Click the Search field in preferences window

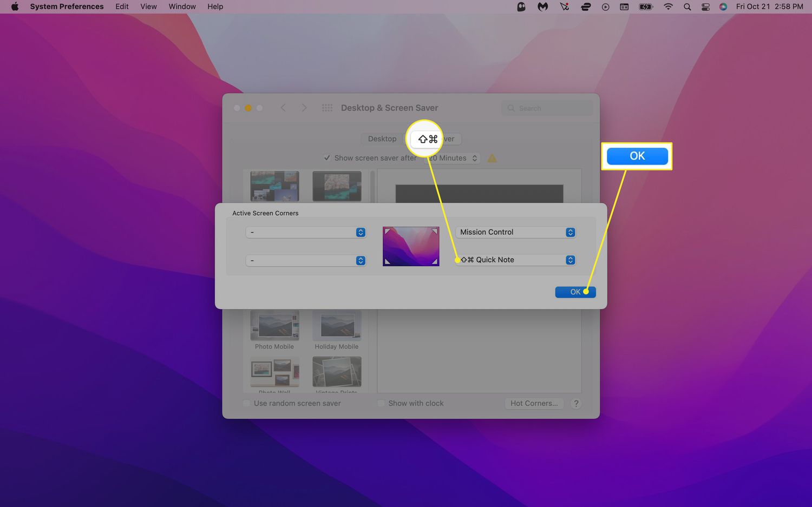[547, 108]
